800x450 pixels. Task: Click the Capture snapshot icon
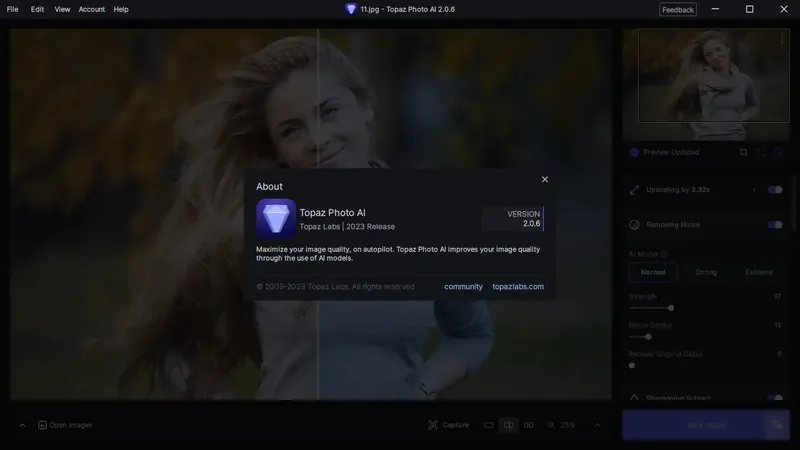pos(433,425)
